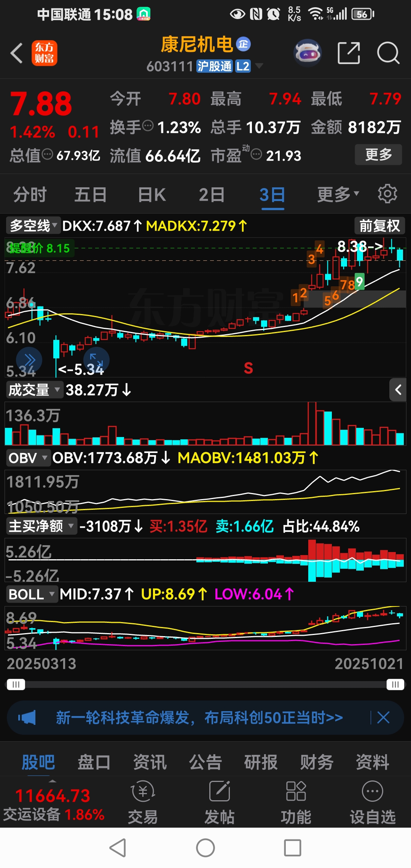Screen dimensions: 411x868
Task: Open the 资料 company info tab
Action: (x=373, y=762)
